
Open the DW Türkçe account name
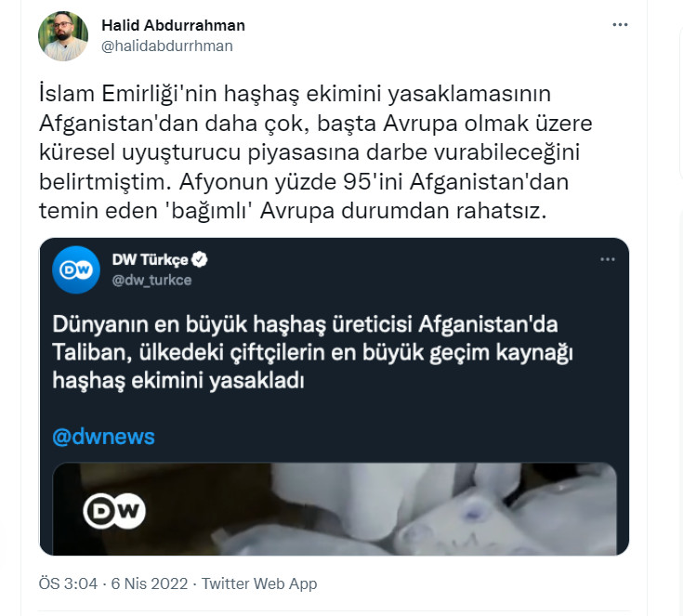click(x=150, y=259)
